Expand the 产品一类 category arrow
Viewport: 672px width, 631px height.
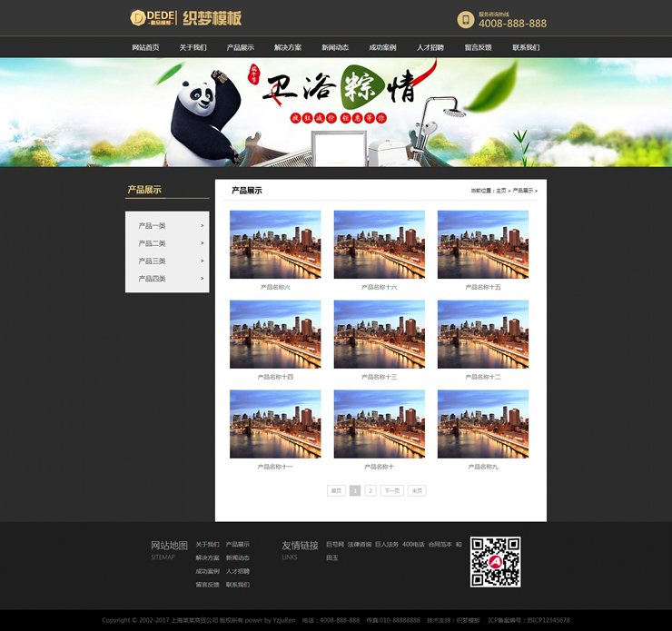coord(202,225)
